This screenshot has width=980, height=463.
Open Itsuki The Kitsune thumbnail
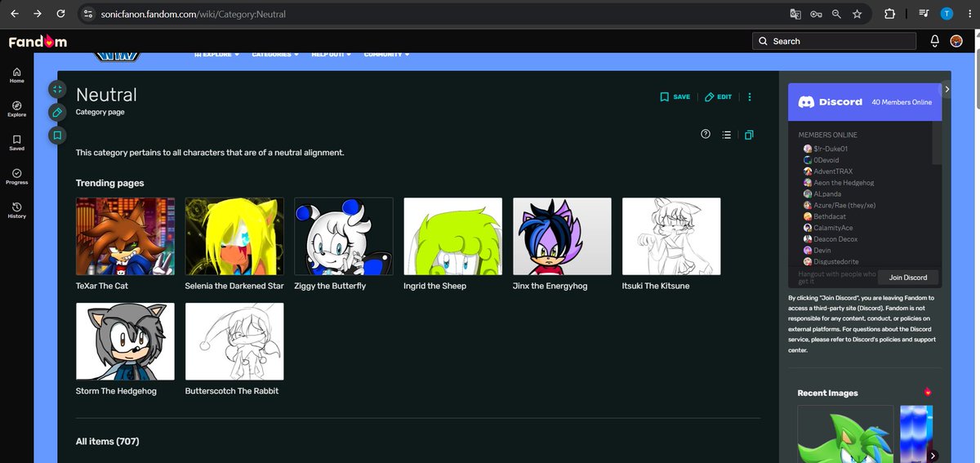(671, 236)
